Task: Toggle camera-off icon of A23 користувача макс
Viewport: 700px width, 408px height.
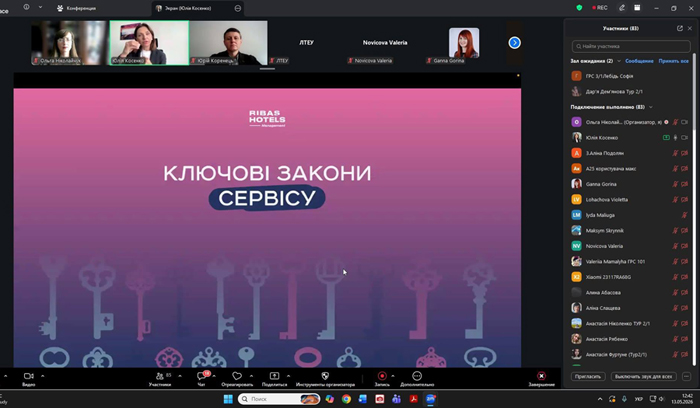Action: click(684, 168)
